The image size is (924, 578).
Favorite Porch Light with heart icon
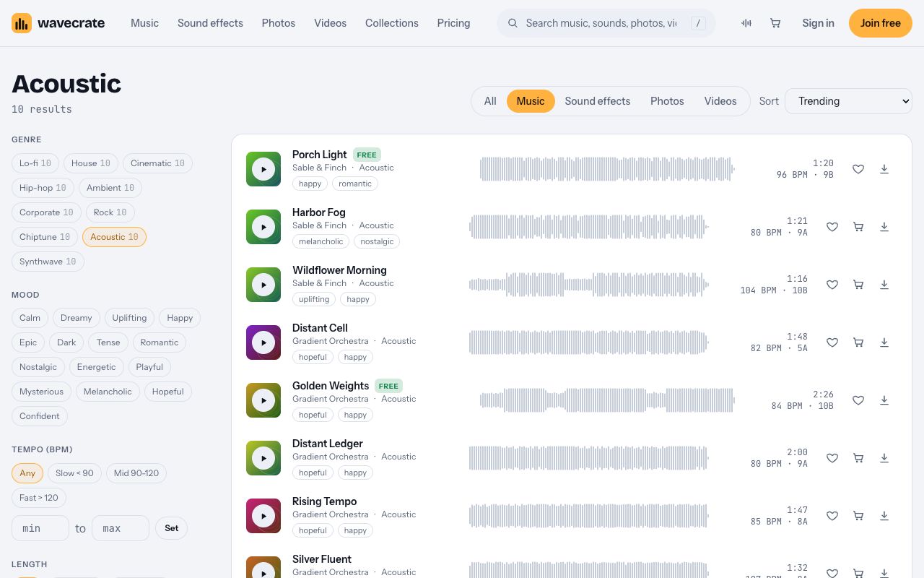[x=858, y=169]
